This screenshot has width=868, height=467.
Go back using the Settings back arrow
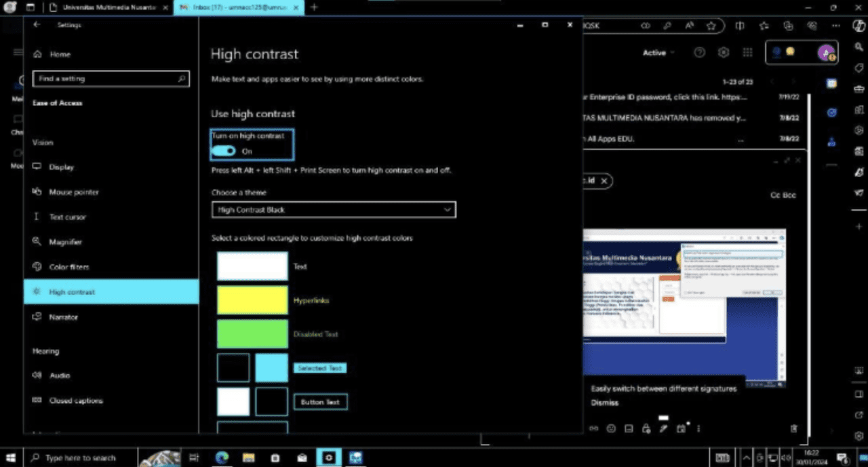click(37, 25)
